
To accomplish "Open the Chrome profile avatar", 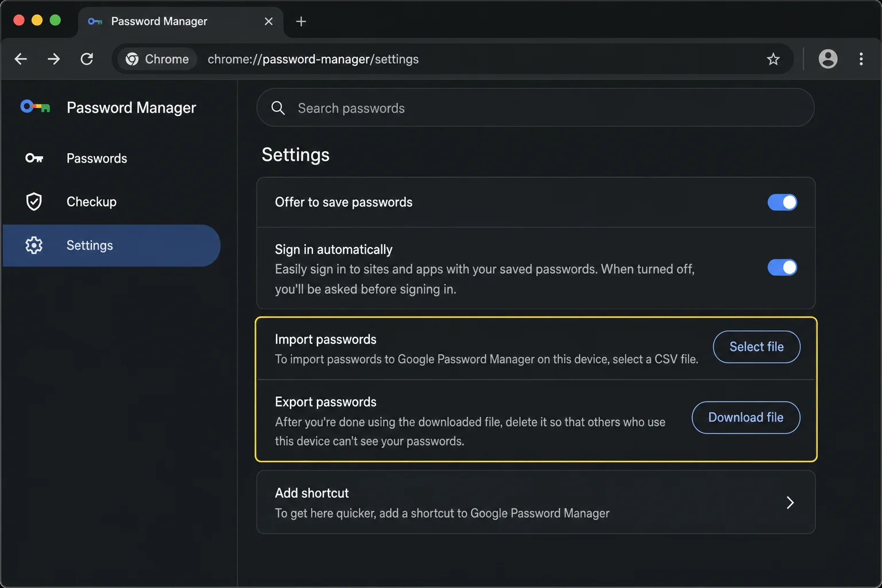I will pyautogui.click(x=827, y=59).
